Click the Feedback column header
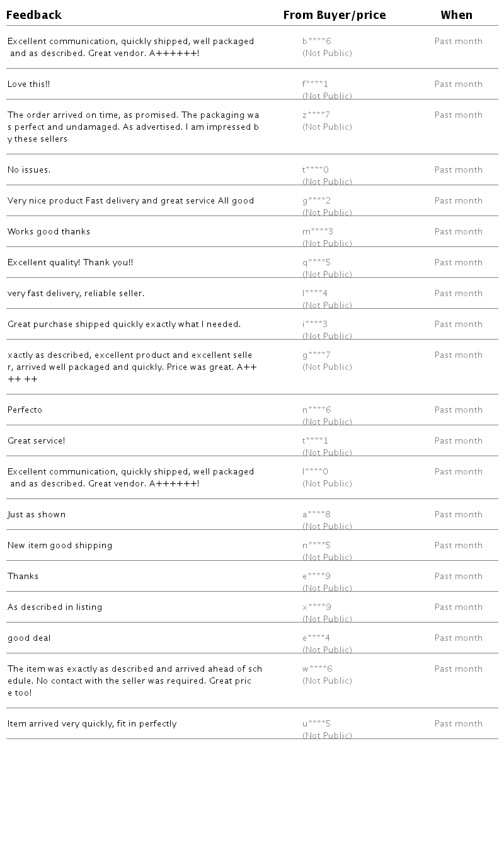Viewport: 504px width, 862px height. (34, 15)
